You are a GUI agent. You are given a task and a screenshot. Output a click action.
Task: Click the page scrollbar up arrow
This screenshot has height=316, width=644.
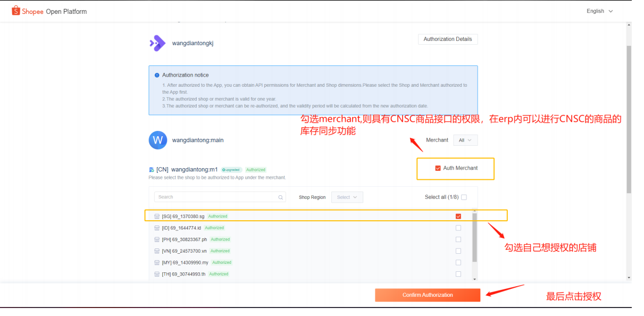[629, 25]
